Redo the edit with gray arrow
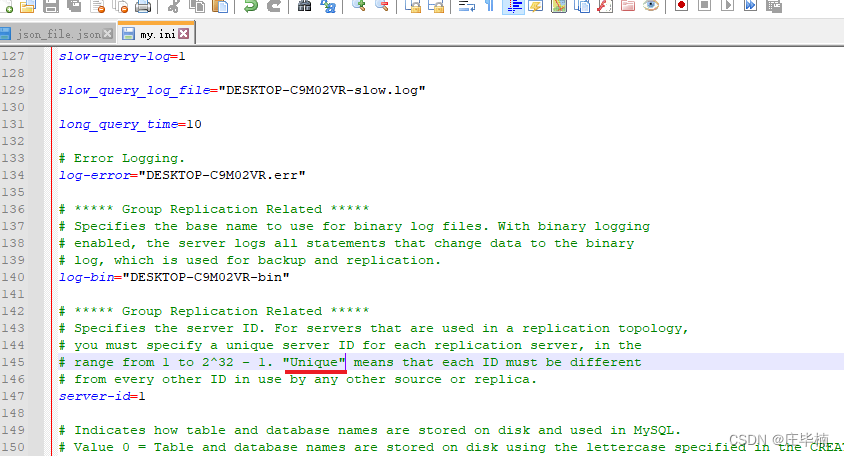 pos(274,5)
